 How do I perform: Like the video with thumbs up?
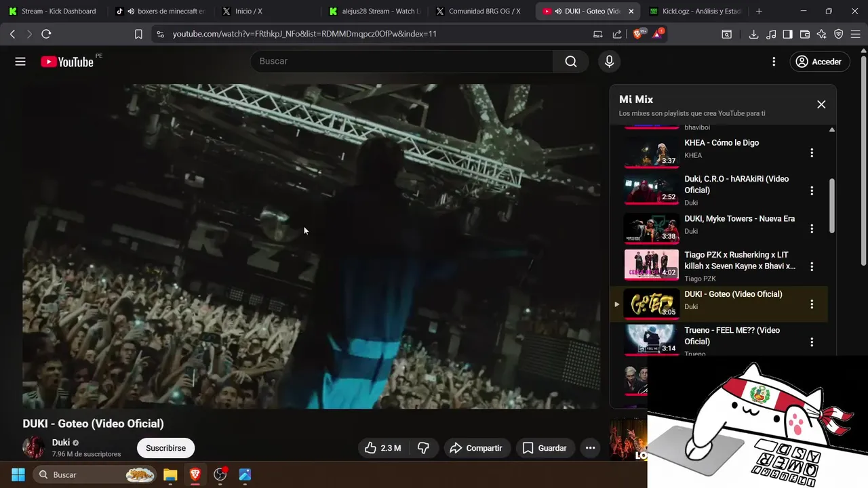pos(382,448)
